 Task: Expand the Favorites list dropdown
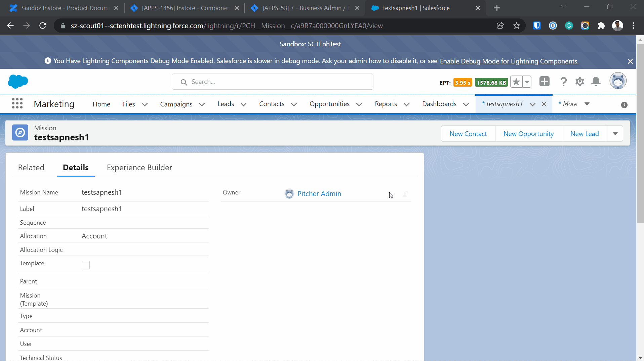[x=527, y=82]
